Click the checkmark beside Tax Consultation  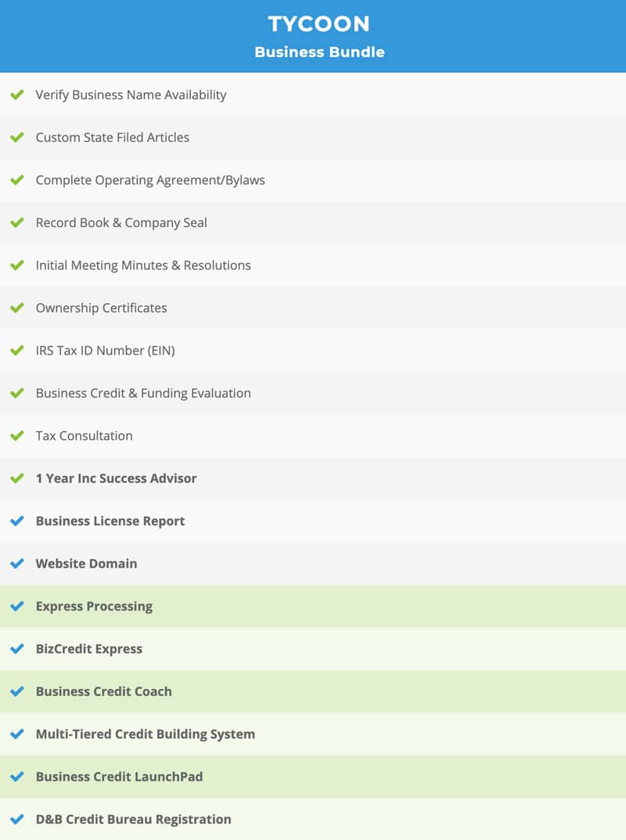pyautogui.click(x=17, y=435)
